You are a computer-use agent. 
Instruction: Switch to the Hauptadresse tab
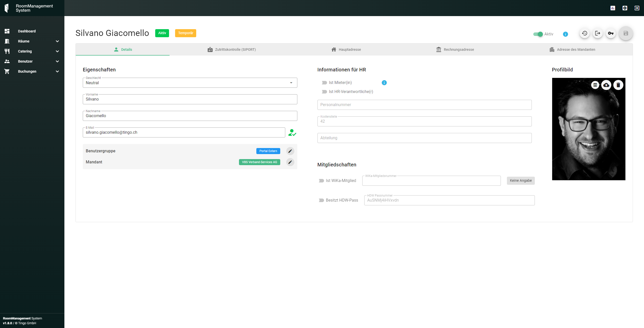(x=346, y=50)
